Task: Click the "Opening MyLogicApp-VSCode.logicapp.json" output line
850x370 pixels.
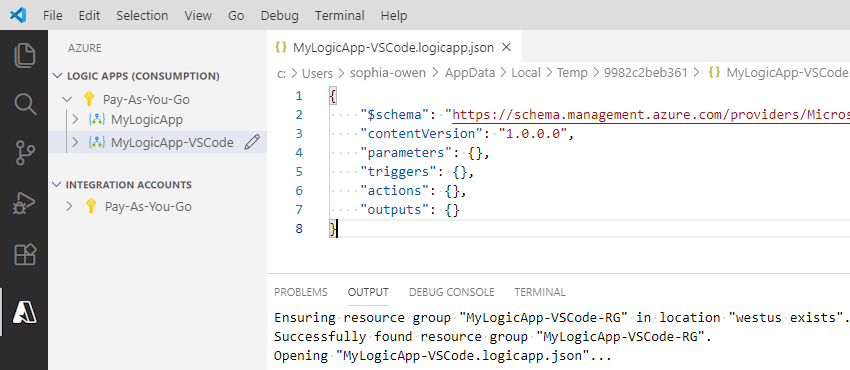Action: (443, 356)
